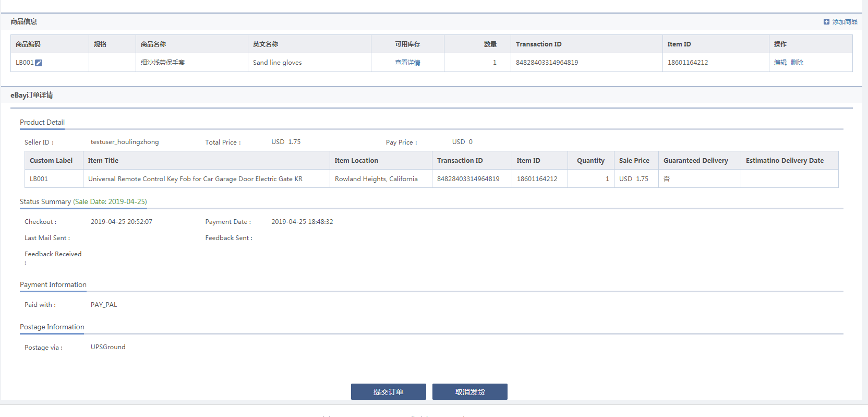Click the Feedback Received label

coord(53,258)
